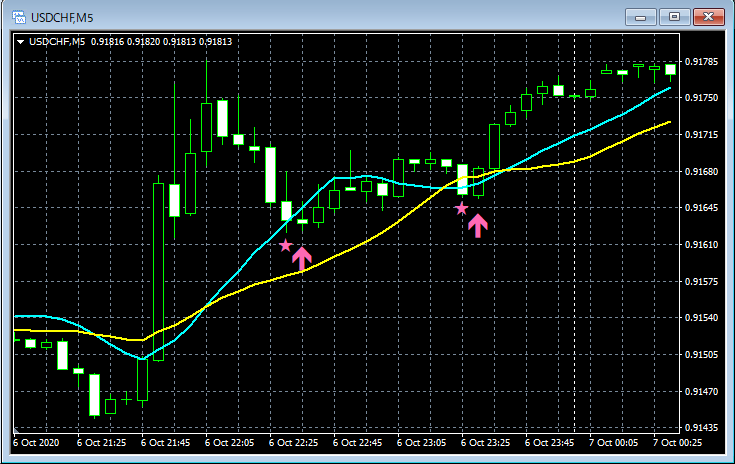Click the 0.91750 price scale label
This screenshot has height=464, width=735.
pyautogui.click(x=701, y=98)
